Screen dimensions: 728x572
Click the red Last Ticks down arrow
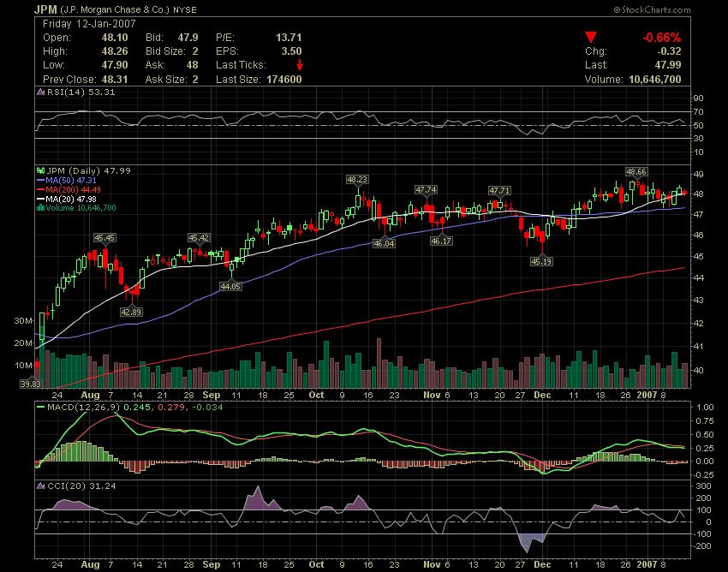[x=300, y=64]
